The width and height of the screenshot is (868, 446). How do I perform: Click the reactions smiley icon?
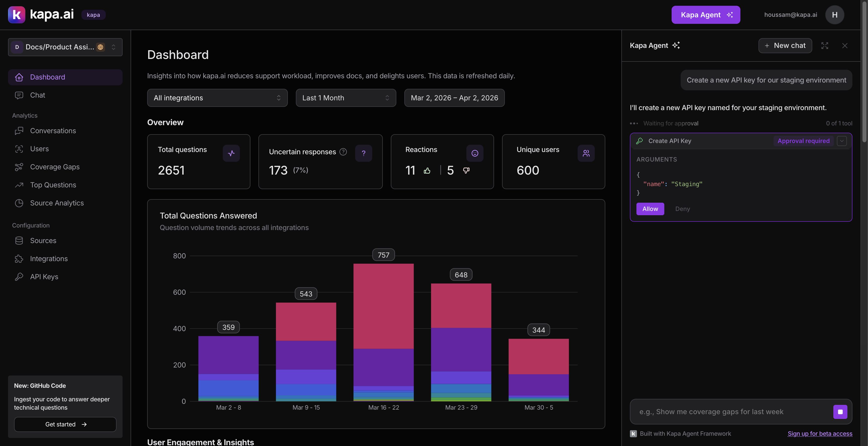[475, 153]
